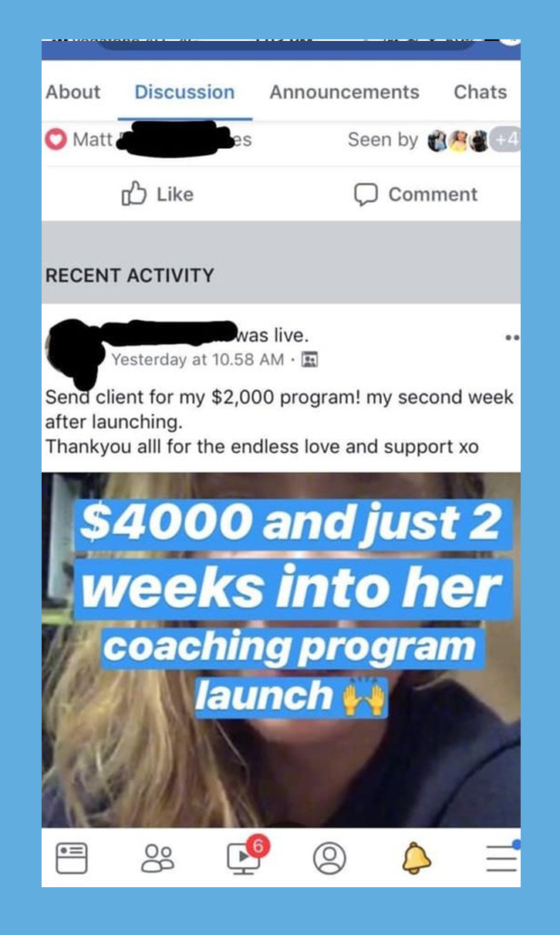Click the group privacy icon beside timestamp
This screenshot has height=935, width=560.
pos(310,359)
